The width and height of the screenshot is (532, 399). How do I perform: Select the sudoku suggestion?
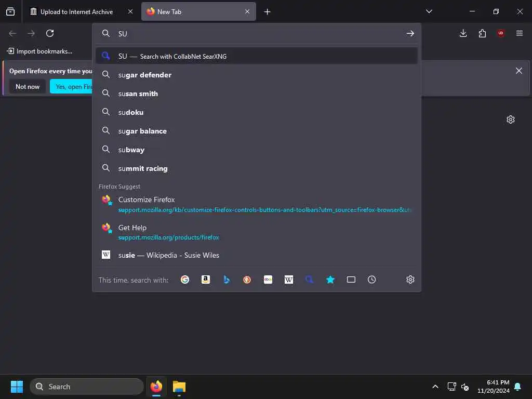[257, 112]
